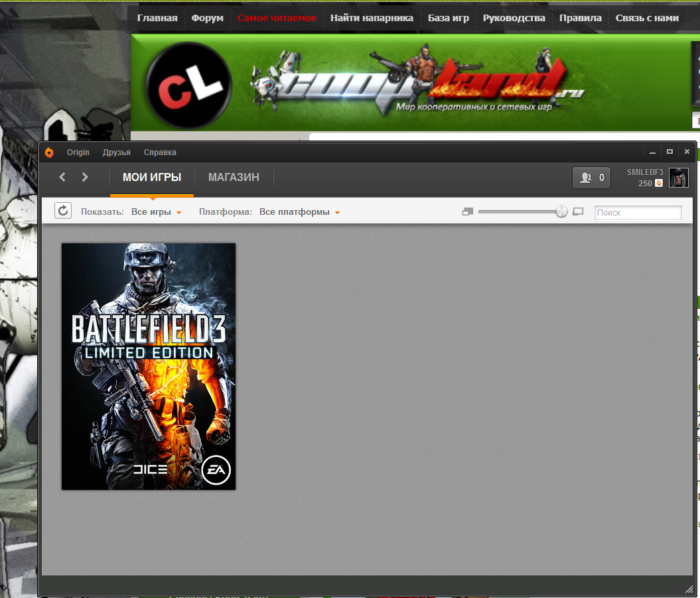This screenshot has height=598, width=700.
Task: Go forward with the right arrow
Action: pos(85,177)
